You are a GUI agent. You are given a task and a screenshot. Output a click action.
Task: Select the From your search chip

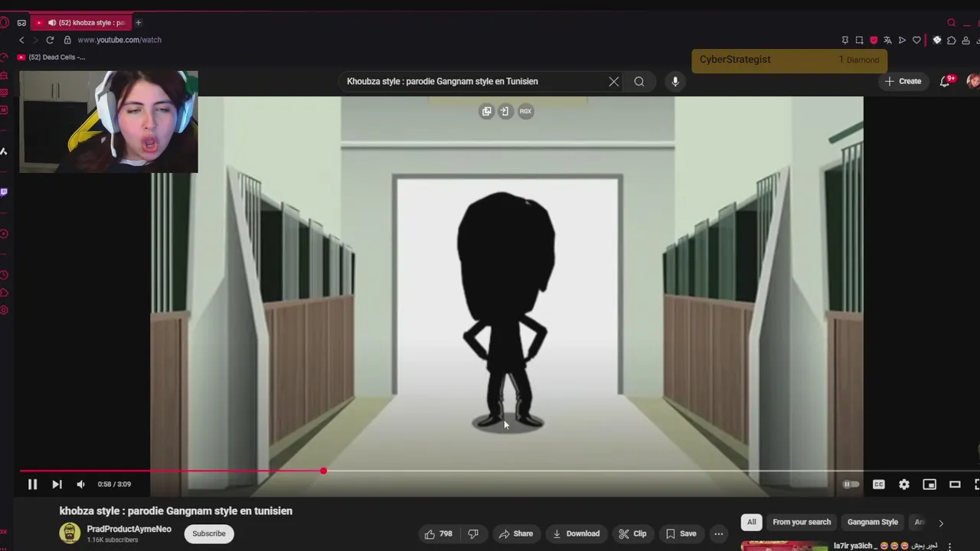pos(802,522)
